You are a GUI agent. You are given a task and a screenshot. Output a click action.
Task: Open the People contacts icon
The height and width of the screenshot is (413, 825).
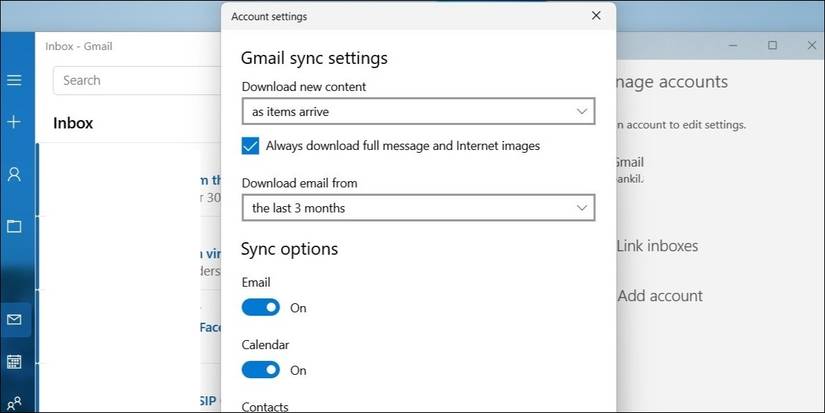point(14,403)
